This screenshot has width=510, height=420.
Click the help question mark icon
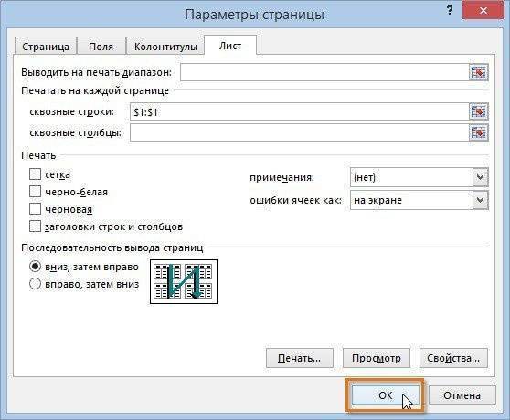click(450, 11)
